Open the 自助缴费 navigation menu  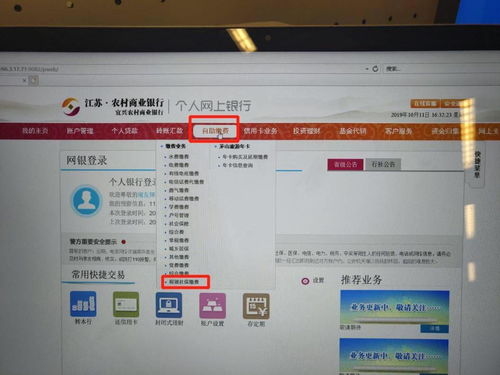pyautogui.click(x=215, y=131)
